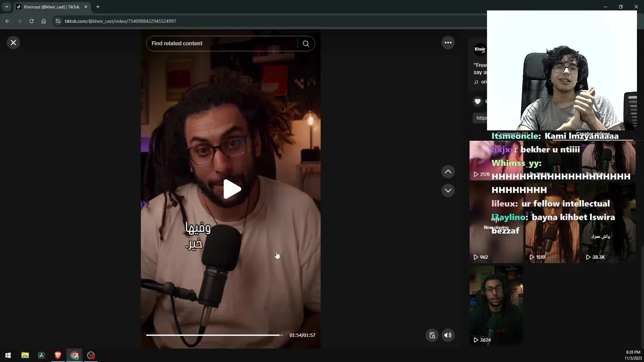Open Kheir profile avatar in sidebar
The image size is (644, 362).
point(480,49)
